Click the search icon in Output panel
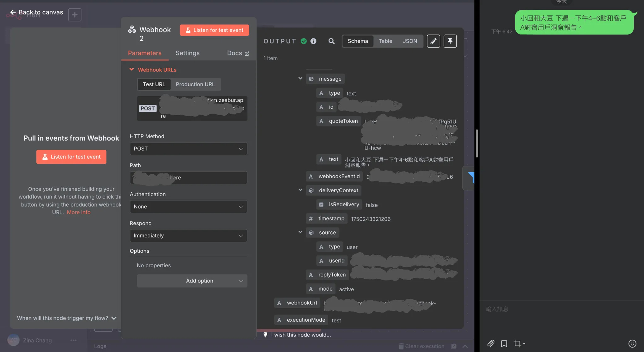644x352 pixels. (x=331, y=41)
